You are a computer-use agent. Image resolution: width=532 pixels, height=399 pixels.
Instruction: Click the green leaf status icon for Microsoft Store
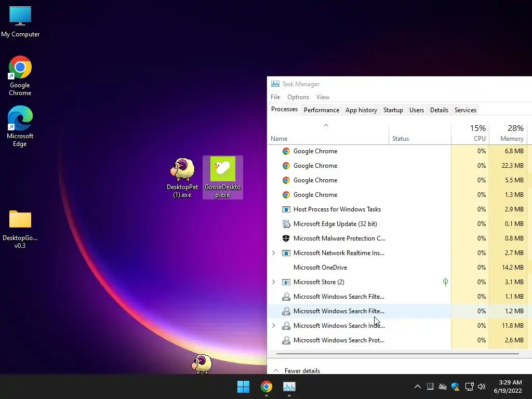[x=445, y=282]
